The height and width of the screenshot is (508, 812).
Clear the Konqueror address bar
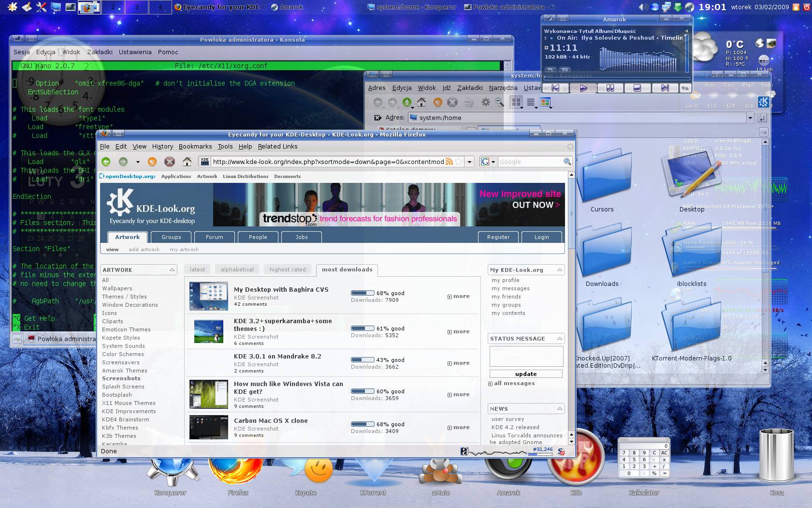[x=378, y=118]
